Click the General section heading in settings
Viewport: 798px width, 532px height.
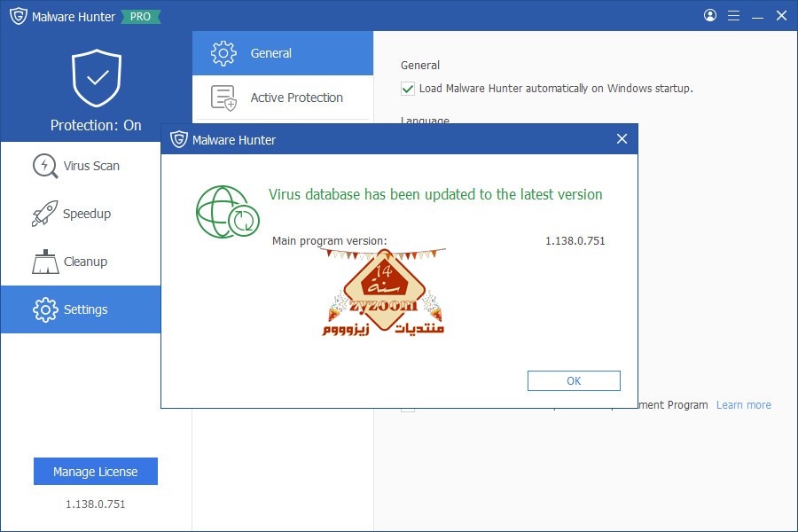point(420,65)
